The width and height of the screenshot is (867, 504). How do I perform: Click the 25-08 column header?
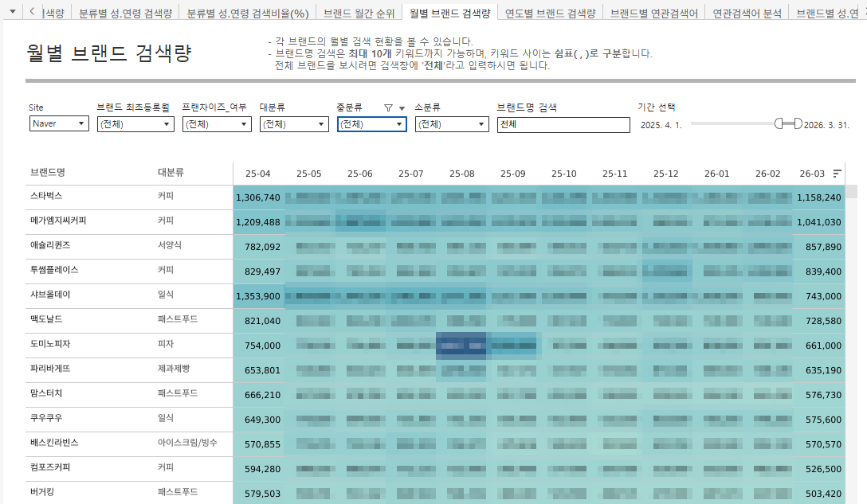461,174
